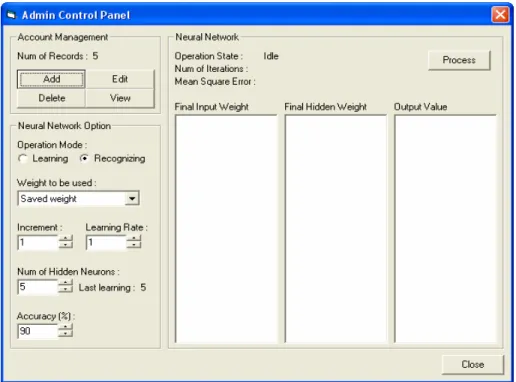Click the 'Last learning :' label

pos(107,288)
